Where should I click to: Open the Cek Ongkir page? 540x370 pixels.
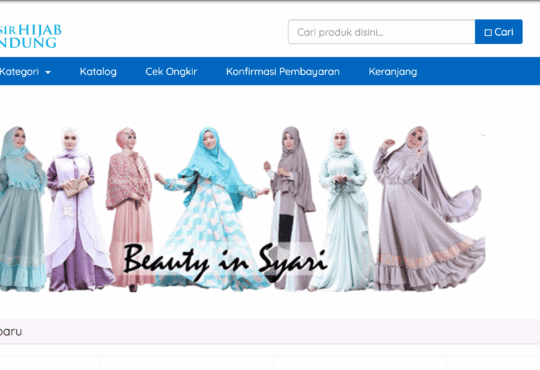click(171, 72)
